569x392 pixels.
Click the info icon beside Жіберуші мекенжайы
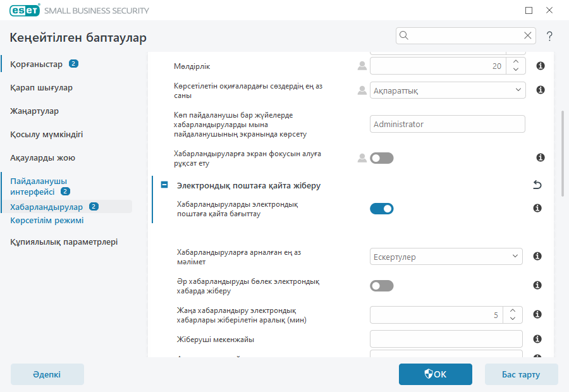pos(537,339)
